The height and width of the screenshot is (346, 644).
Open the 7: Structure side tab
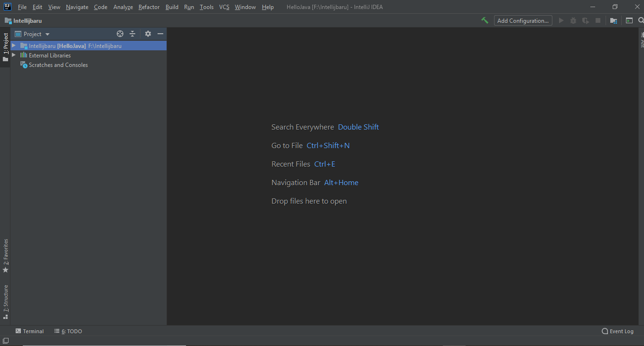[5, 301]
